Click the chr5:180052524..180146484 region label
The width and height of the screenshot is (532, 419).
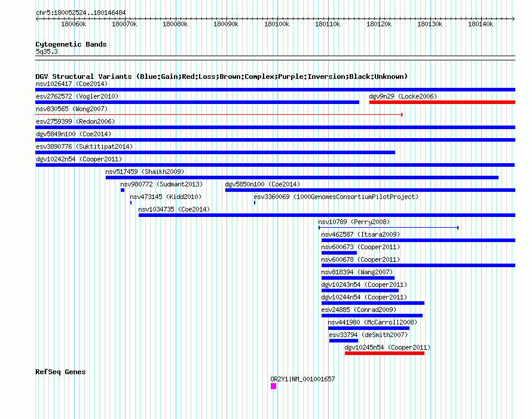[81, 13]
